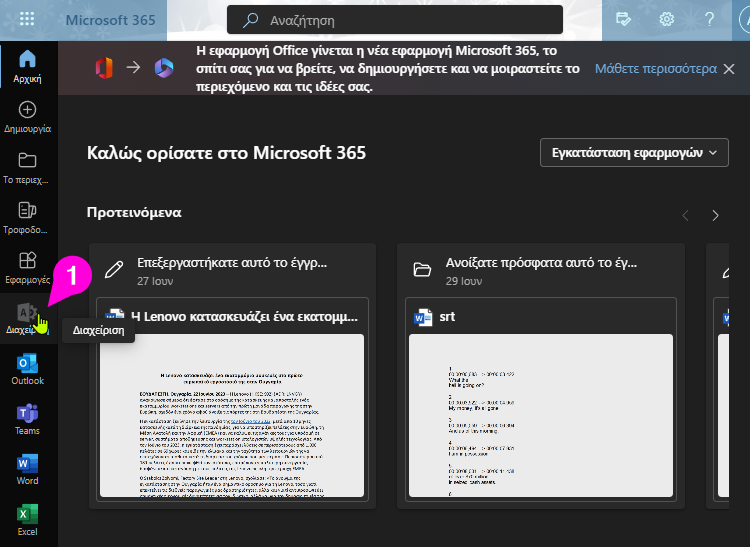Image resolution: width=750 pixels, height=547 pixels.
Task: Open Διαχείριση admin in sidebar
Action: [27, 318]
